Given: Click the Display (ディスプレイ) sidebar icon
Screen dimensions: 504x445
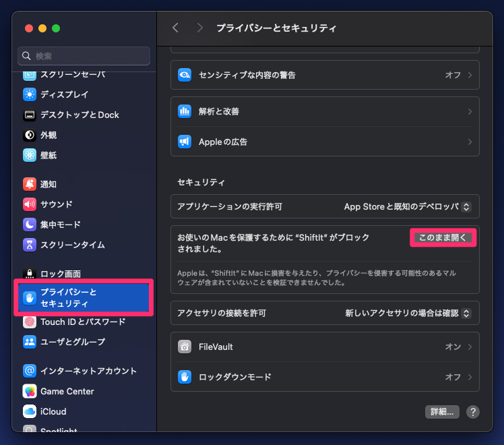Looking at the screenshot, I should click(30, 94).
